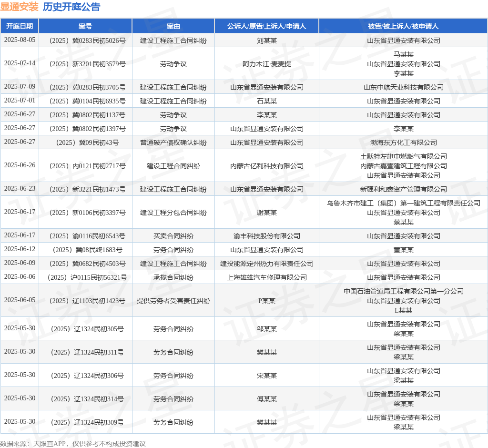This screenshot has width=488, height=448.
Task: Click case cause 提供劳务者受害责任纠纷
Action: click(173, 301)
